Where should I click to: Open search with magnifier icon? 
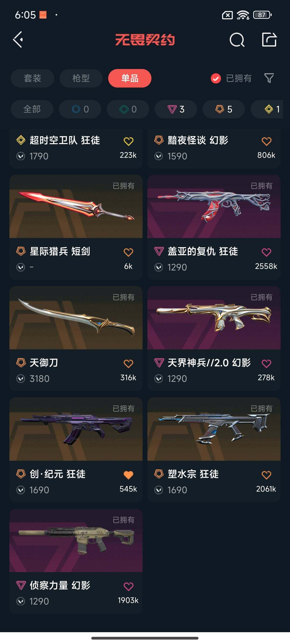(237, 40)
